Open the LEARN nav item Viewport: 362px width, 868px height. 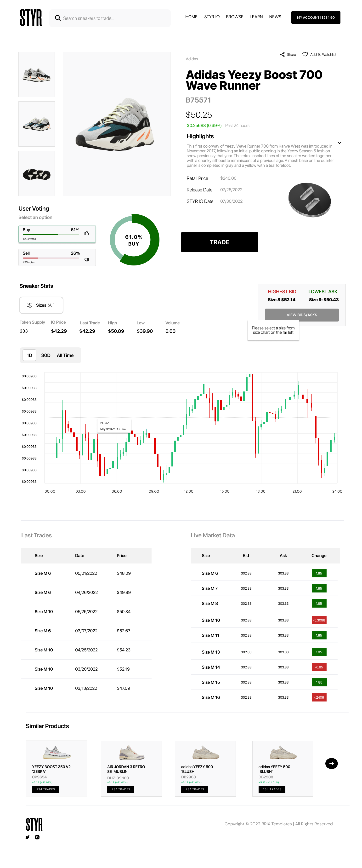(256, 17)
